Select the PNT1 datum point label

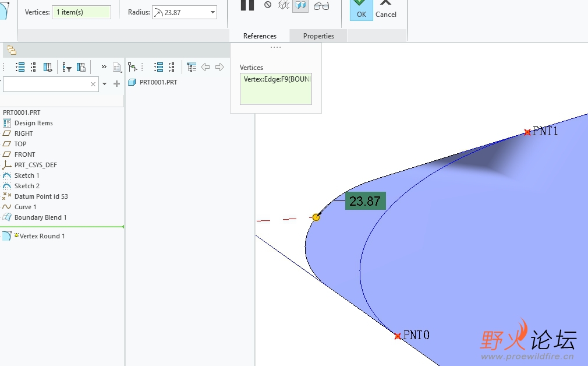(x=545, y=131)
